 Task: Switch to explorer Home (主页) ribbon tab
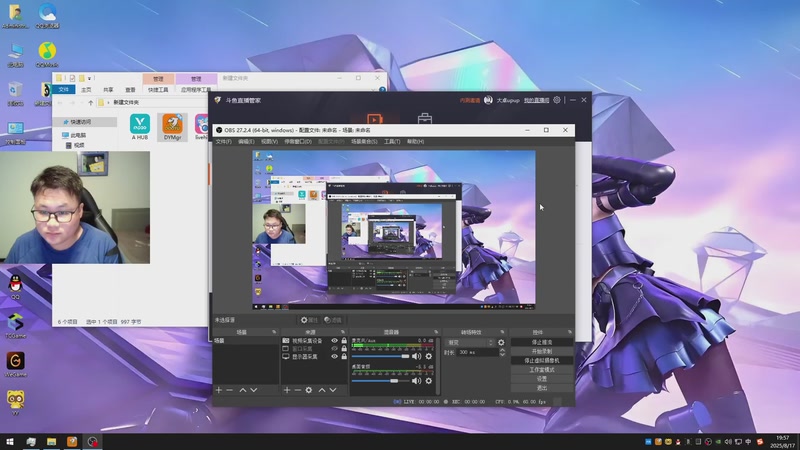[86, 90]
